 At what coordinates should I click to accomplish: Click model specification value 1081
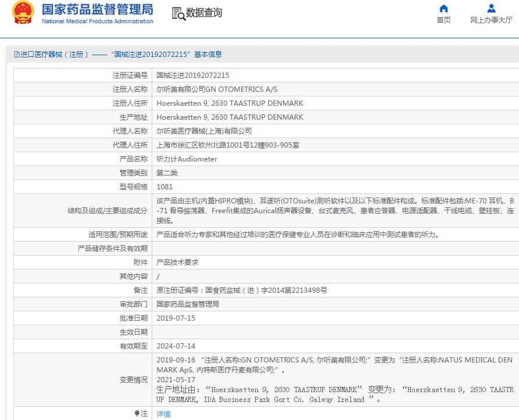(x=164, y=186)
